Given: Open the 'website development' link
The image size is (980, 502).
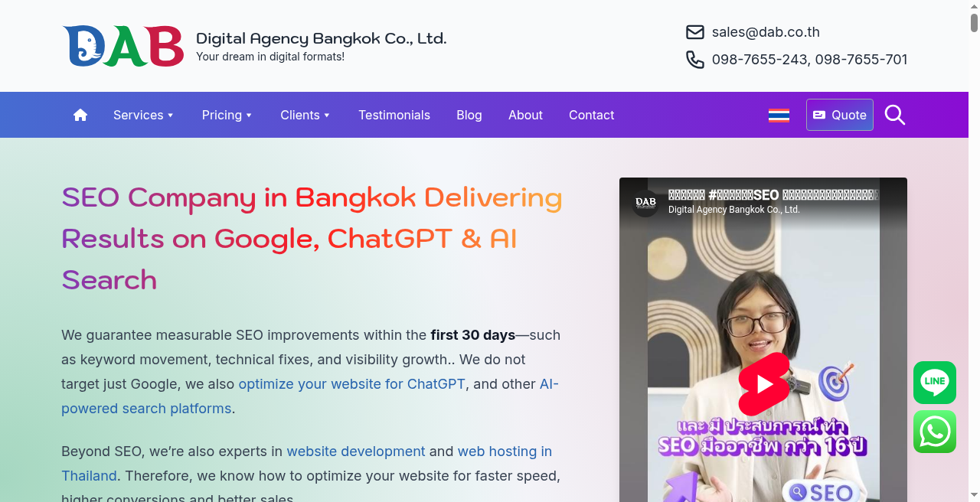Looking at the screenshot, I should point(356,451).
